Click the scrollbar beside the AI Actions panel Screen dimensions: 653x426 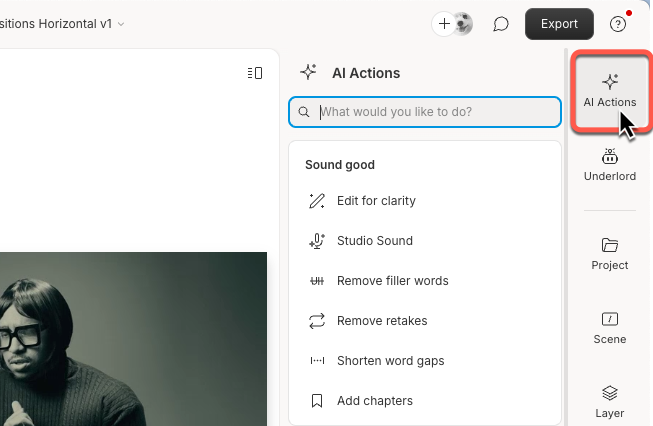coord(566,237)
